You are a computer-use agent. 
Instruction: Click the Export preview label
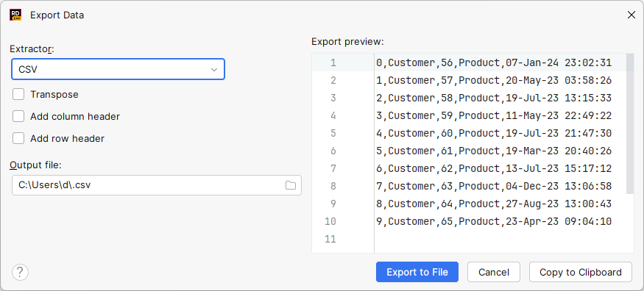pyautogui.click(x=347, y=42)
